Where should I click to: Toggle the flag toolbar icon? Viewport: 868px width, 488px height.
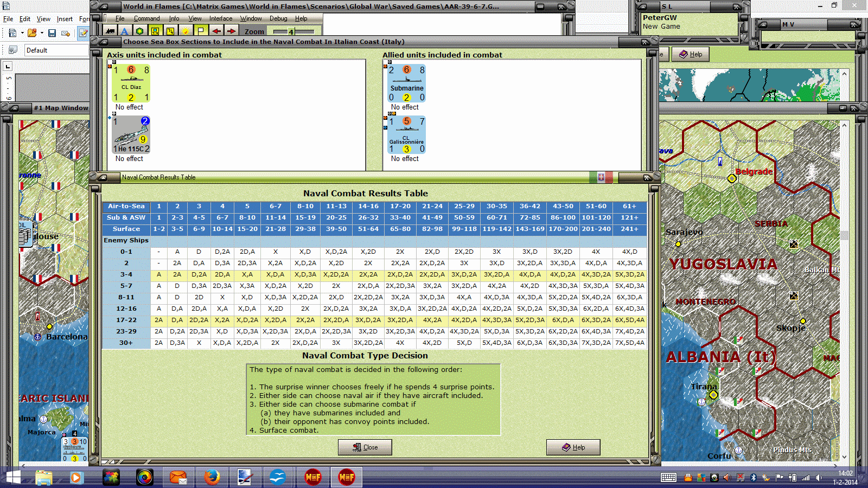201,31
